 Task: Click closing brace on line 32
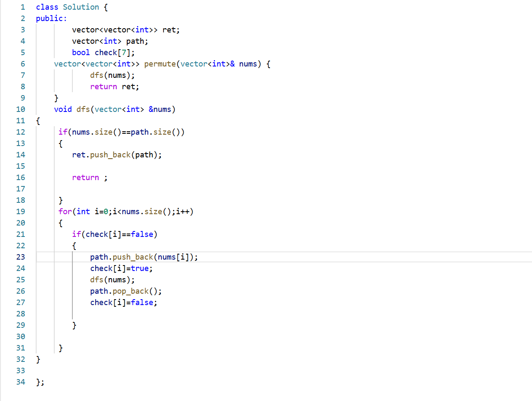click(x=38, y=359)
